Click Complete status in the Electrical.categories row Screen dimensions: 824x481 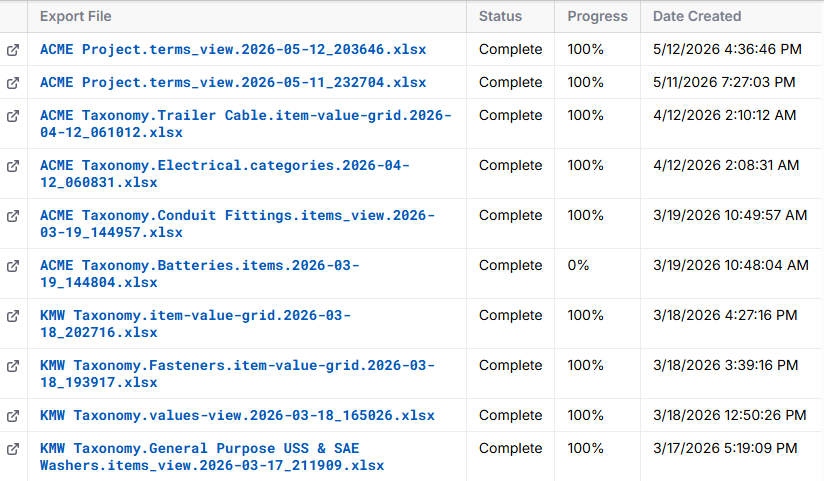pyautogui.click(x=510, y=165)
